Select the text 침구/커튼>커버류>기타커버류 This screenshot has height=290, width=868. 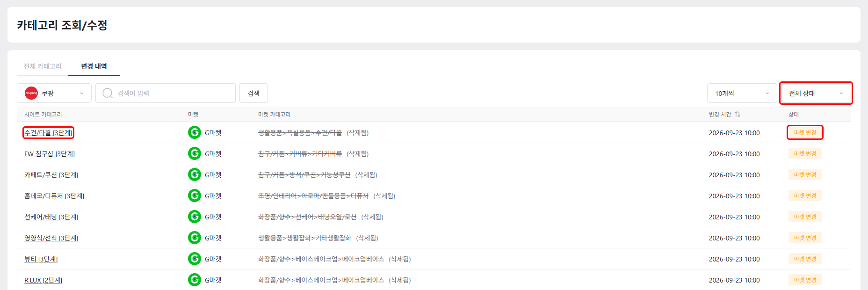coord(300,154)
